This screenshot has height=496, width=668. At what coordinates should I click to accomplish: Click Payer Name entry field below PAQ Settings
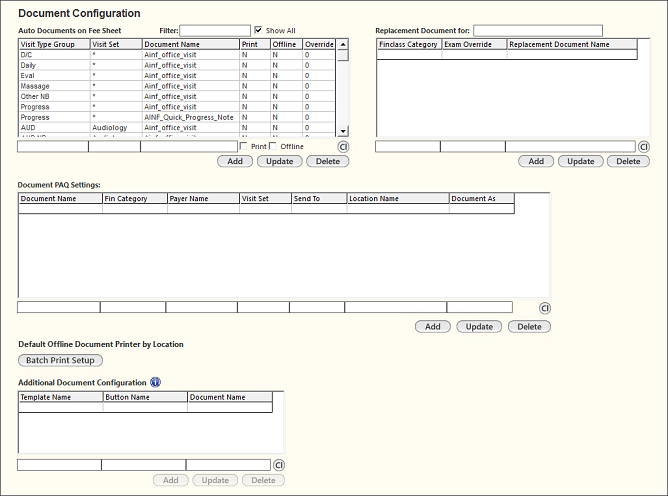click(x=202, y=307)
